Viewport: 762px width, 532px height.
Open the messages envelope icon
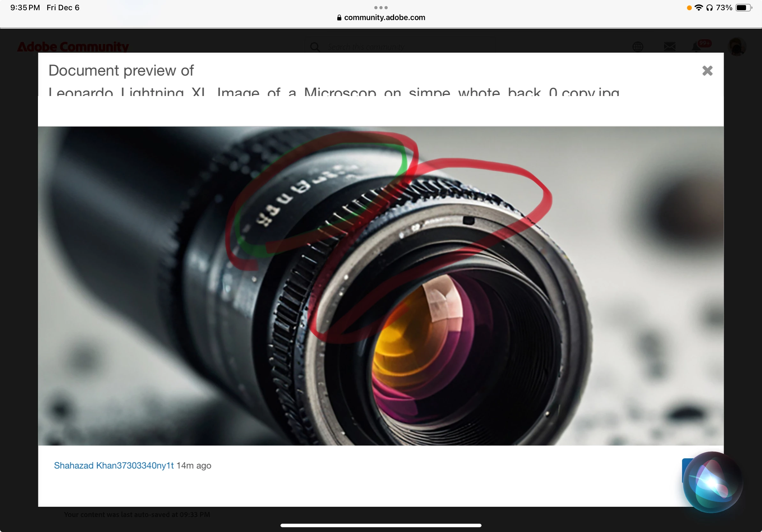pos(669,47)
